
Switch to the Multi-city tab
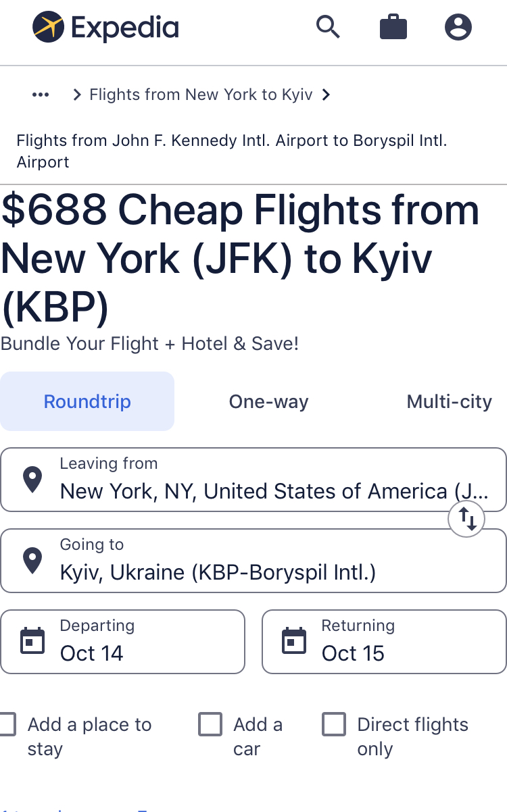pyautogui.click(x=449, y=401)
